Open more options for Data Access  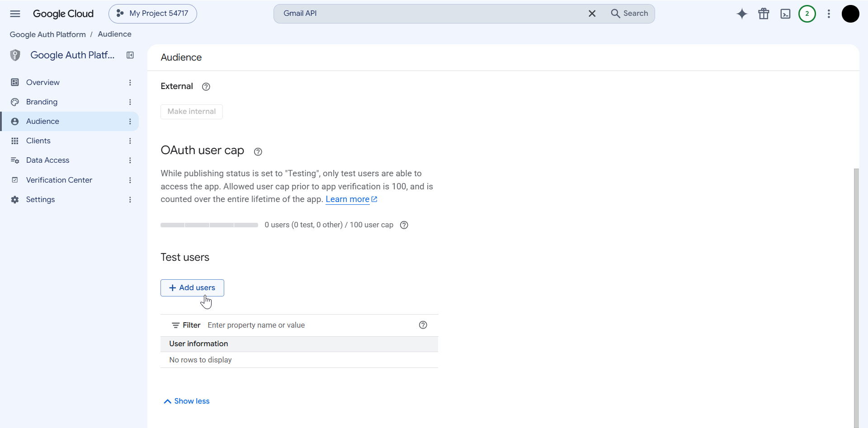tap(130, 160)
